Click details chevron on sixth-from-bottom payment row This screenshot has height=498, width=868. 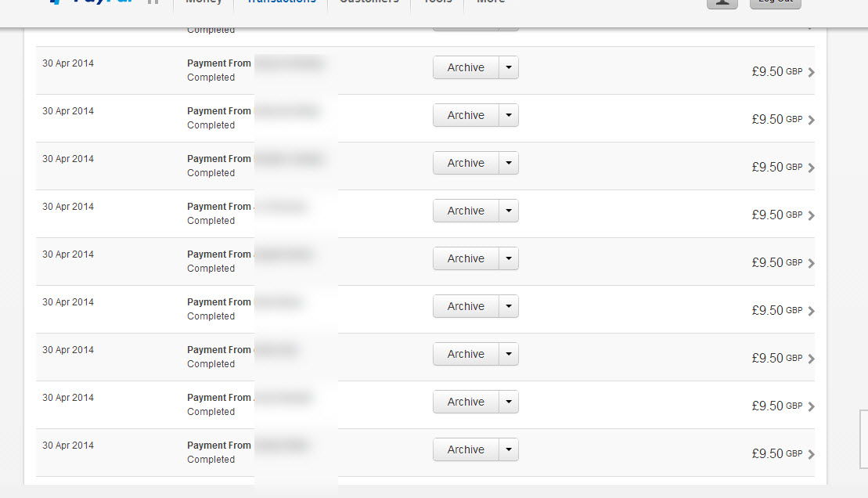(x=811, y=215)
